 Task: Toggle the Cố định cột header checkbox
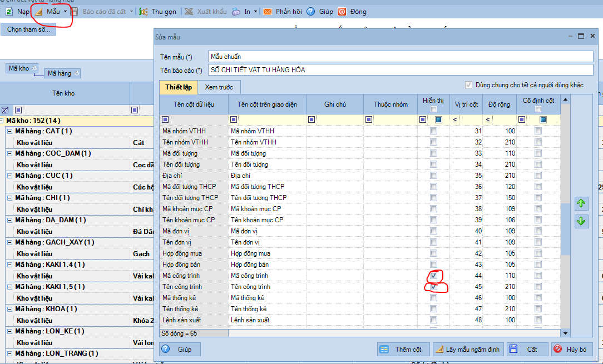pos(538,109)
